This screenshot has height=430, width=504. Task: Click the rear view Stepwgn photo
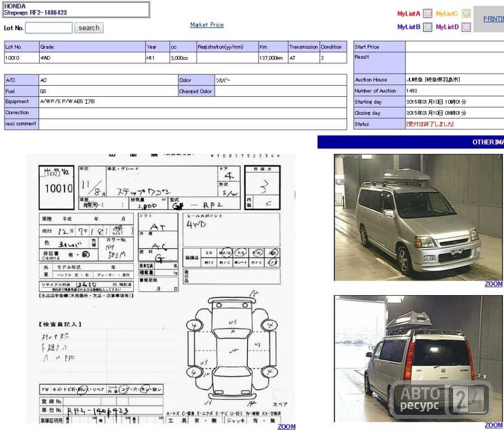click(x=418, y=358)
